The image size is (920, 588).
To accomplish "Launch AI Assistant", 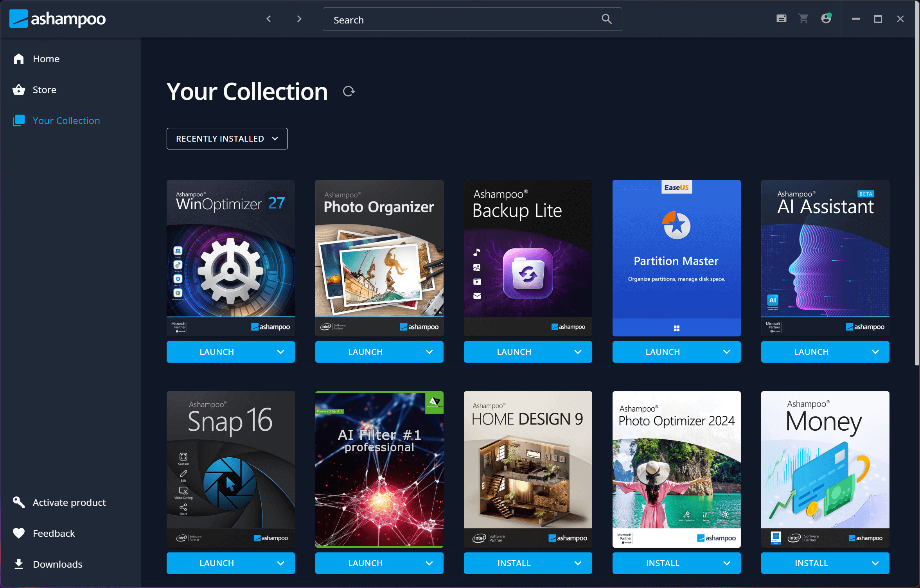I will tap(811, 352).
